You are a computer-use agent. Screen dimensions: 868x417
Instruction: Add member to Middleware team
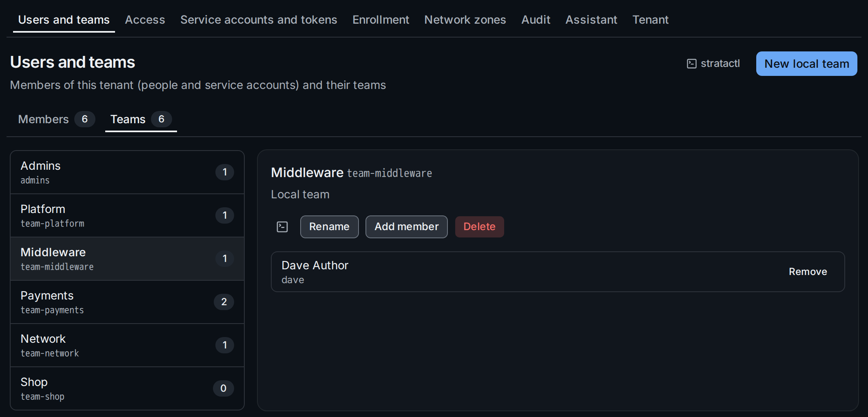[x=407, y=227]
